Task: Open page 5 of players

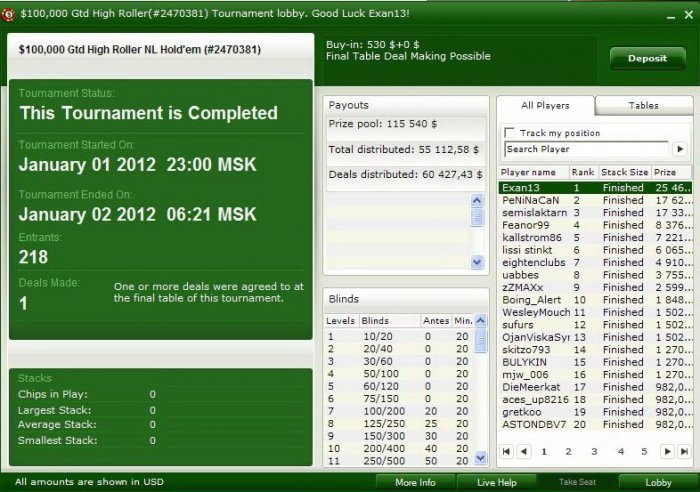Action: tap(644, 451)
